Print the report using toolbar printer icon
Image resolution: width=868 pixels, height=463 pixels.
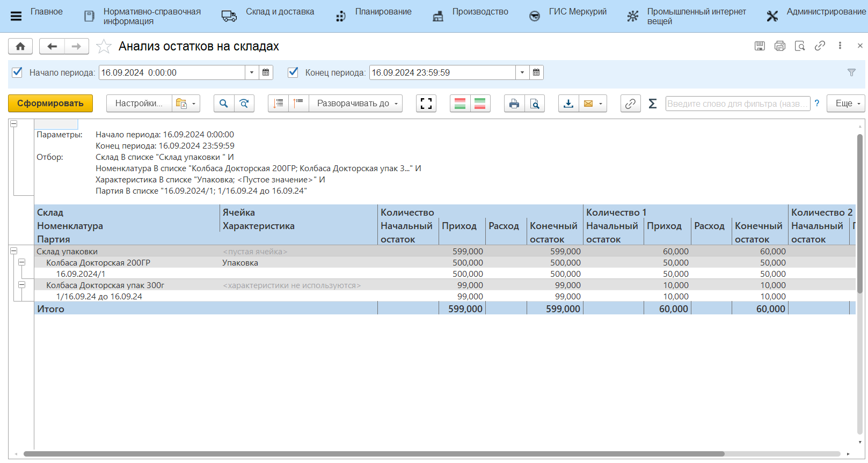click(x=514, y=104)
